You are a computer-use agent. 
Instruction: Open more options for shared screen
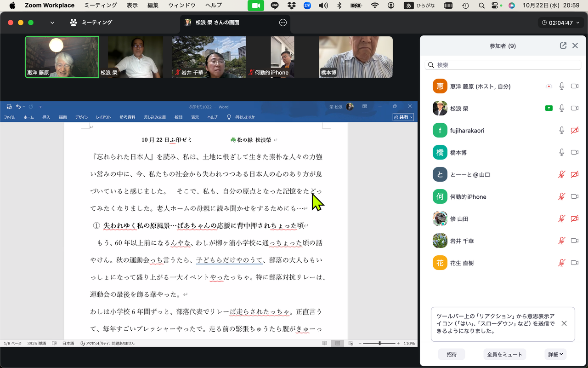[283, 23]
